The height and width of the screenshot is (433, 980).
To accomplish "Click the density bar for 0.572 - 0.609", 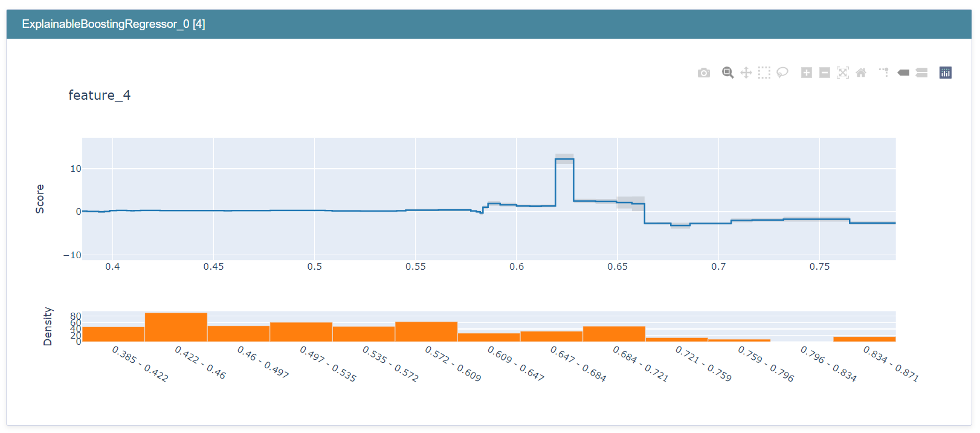I will 426,331.
